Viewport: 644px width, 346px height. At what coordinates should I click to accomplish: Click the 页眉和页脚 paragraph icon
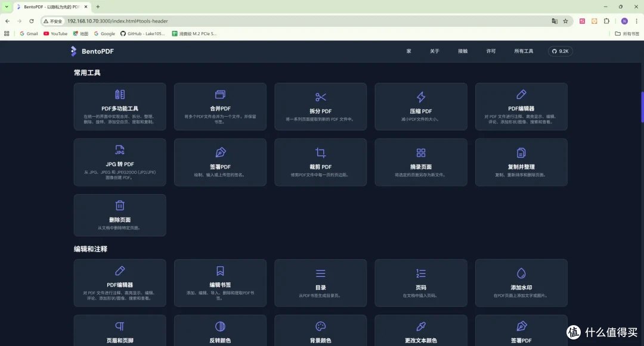pos(120,326)
